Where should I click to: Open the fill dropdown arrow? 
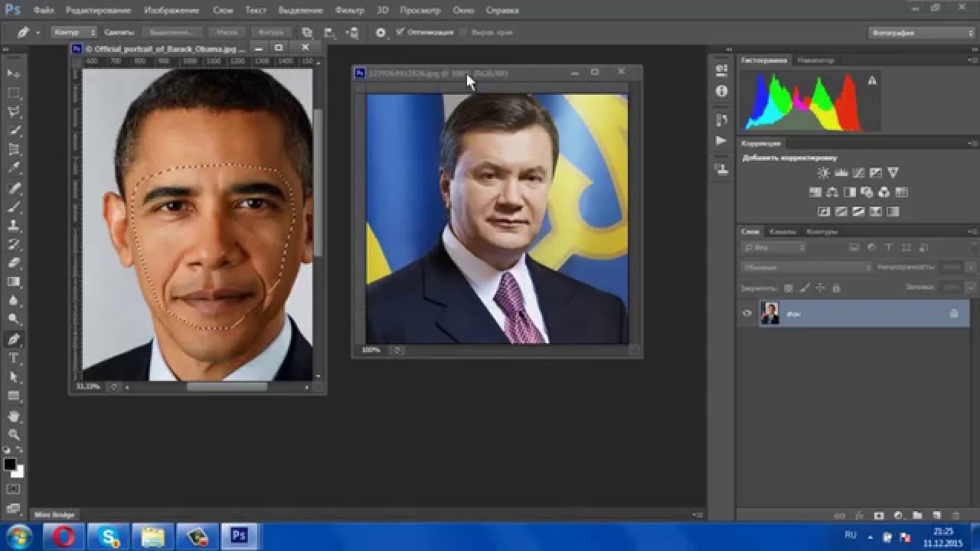click(971, 287)
